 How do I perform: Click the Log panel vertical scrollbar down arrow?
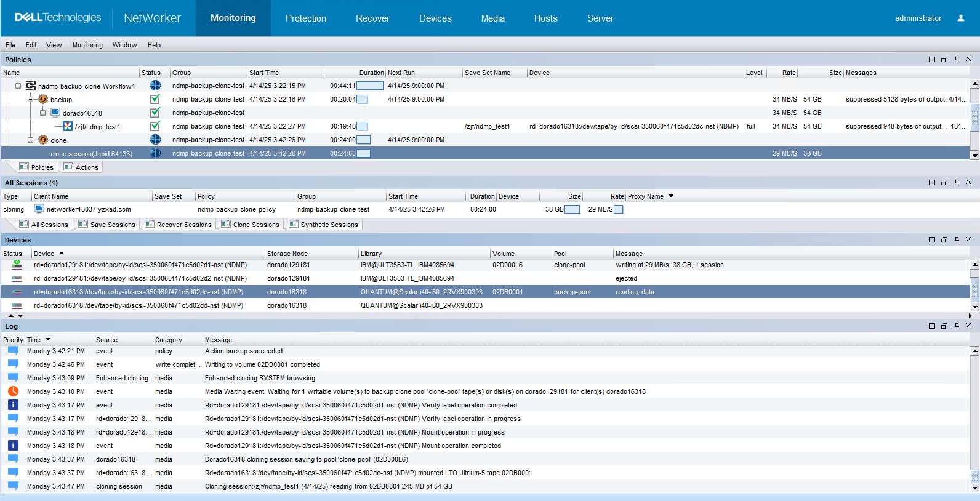coord(974,488)
